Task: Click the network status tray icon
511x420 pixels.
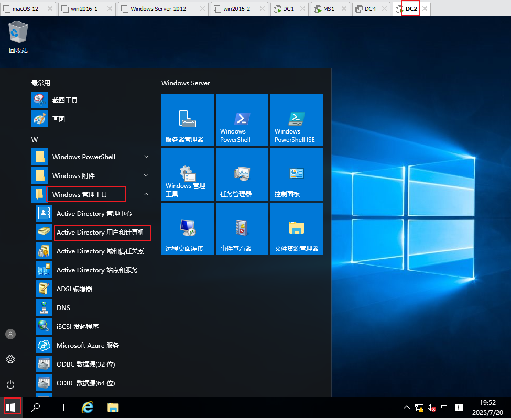Action: [419, 407]
